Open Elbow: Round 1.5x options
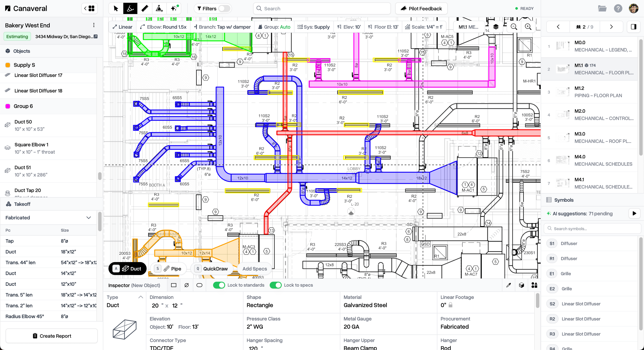The height and width of the screenshot is (350, 644). 164,27
